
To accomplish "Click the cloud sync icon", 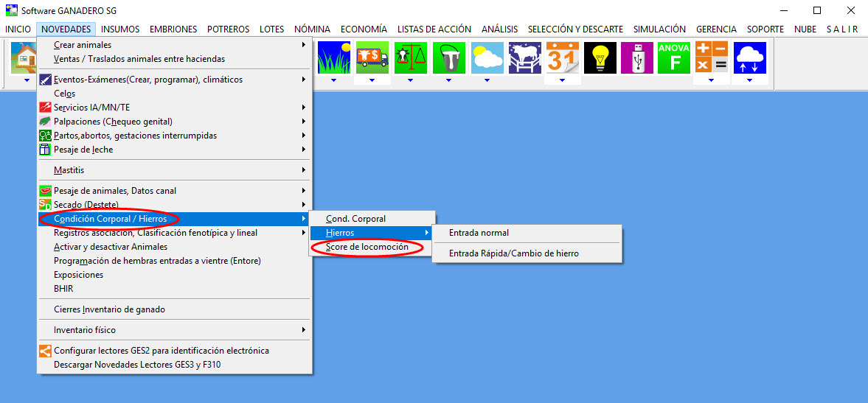I will (x=749, y=57).
